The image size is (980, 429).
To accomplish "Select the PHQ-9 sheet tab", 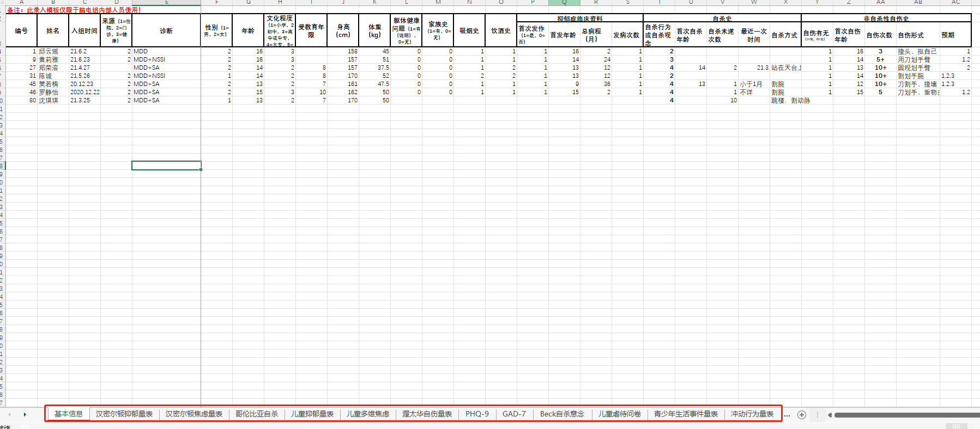I will 477,414.
